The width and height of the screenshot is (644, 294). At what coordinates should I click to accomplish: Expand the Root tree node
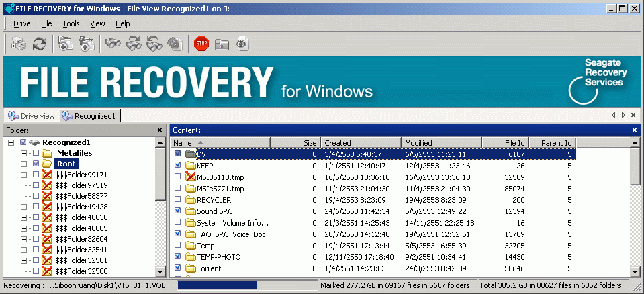(24, 164)
